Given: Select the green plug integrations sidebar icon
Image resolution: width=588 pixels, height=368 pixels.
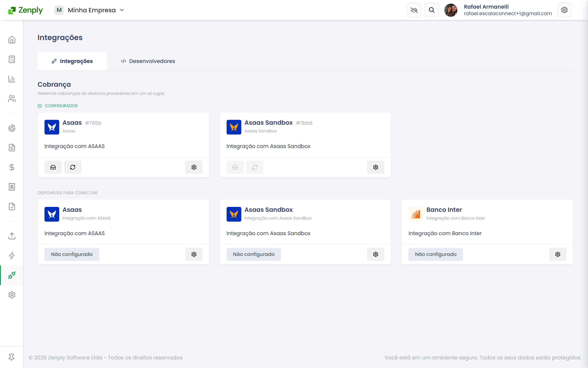Looking at the screenshot, I should pyautogui.click(x=12, y=275).
